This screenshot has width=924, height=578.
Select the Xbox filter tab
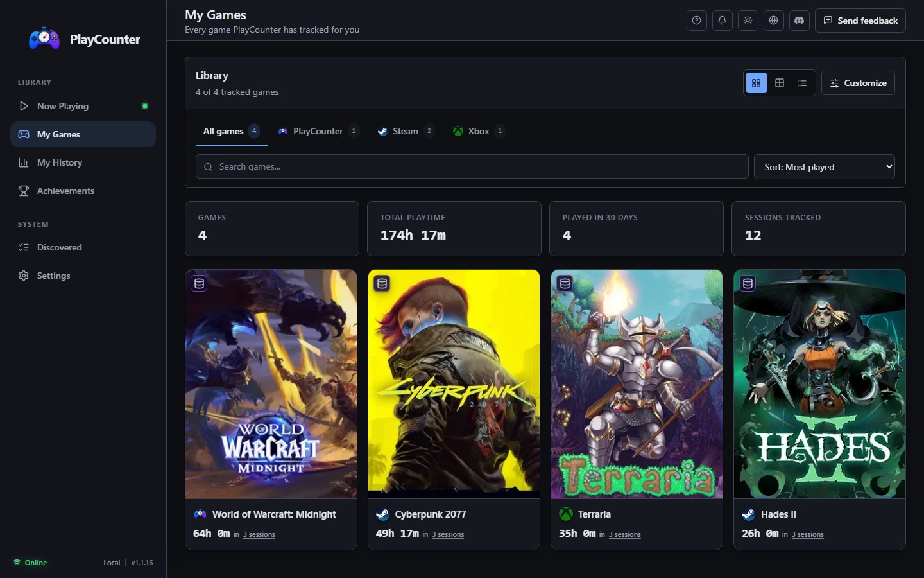coord(479,131)
